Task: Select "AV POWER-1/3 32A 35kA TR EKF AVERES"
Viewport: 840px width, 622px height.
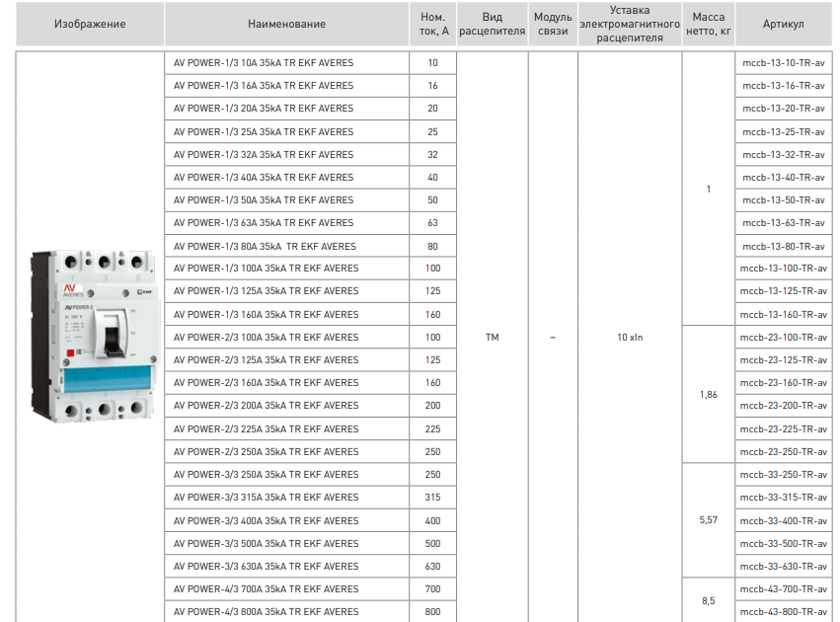Action: pyautogui.click(x=264, y=155)
